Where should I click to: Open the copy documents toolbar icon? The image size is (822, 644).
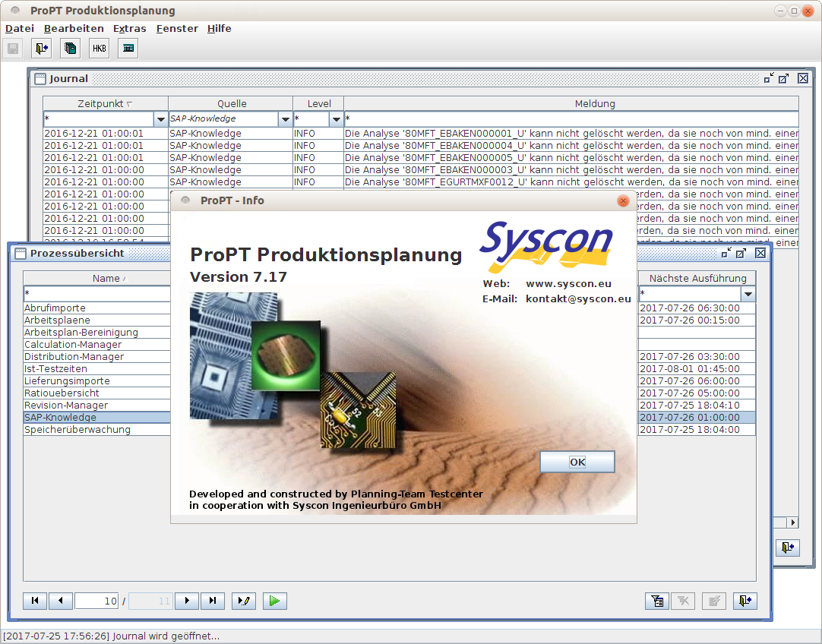(x=70, y=49)
